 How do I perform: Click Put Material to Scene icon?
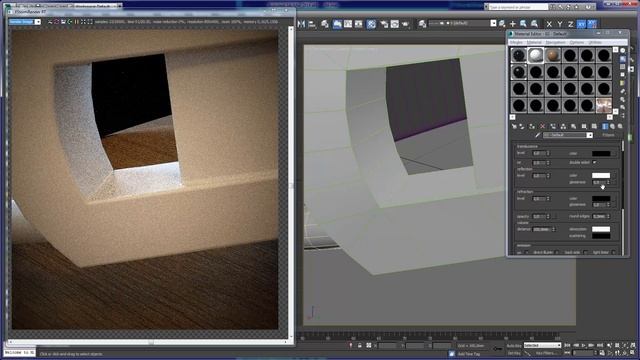click(522, 126)
